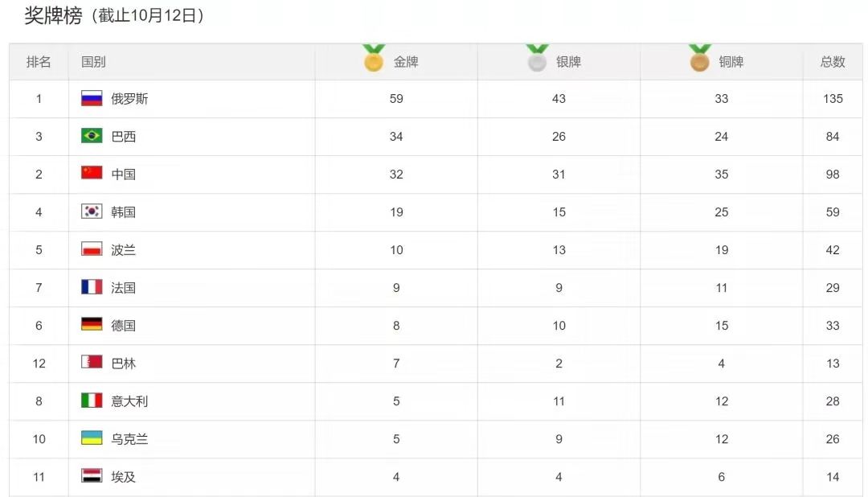The height and width of the screenshot is (497, 868).
Task: Click the Poland flag icon
Action: tap(92, 249)
